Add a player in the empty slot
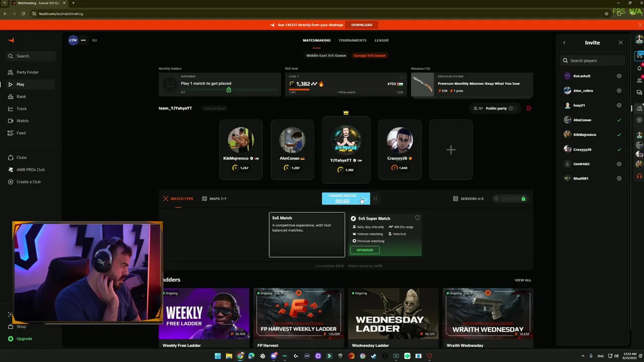Screen dimensions: 644x362 click(x=451, y=150)
